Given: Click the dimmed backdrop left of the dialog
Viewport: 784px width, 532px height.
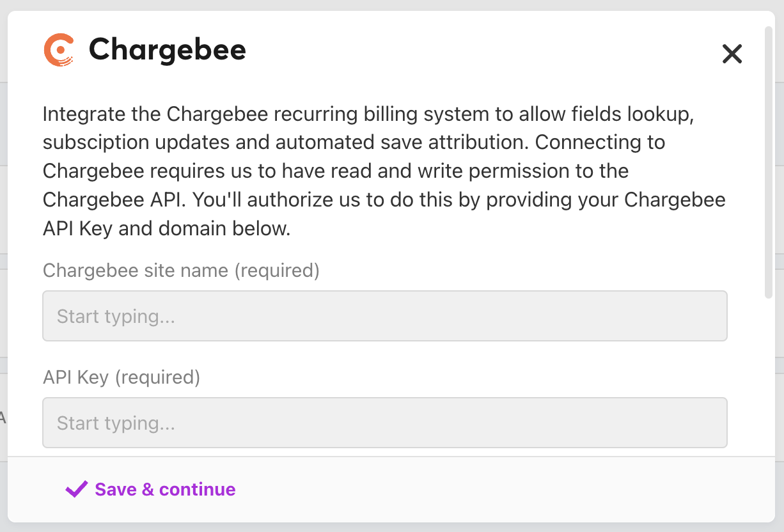Looking at the screenshot, I should pyautogui.click(x=3, y=256).
